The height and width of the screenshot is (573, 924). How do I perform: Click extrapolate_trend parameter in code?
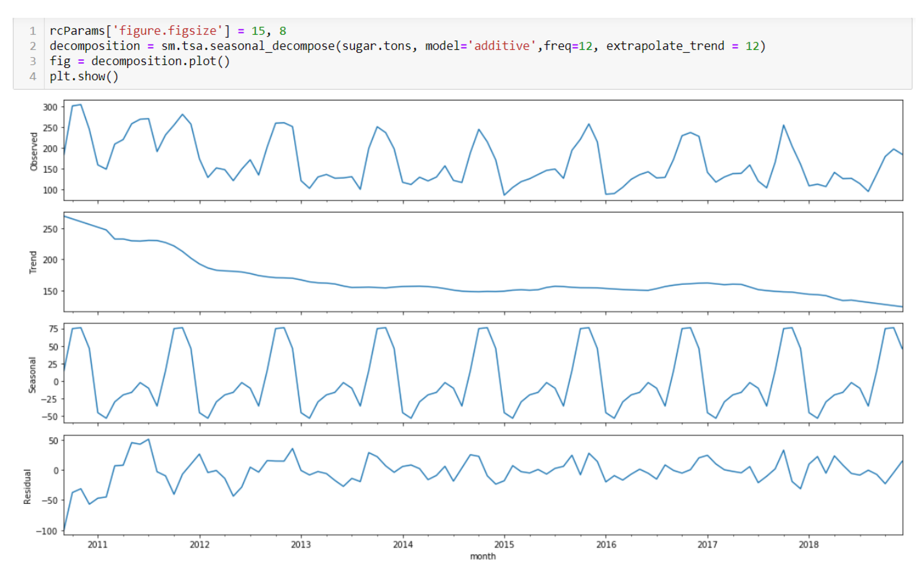(665, 46)
